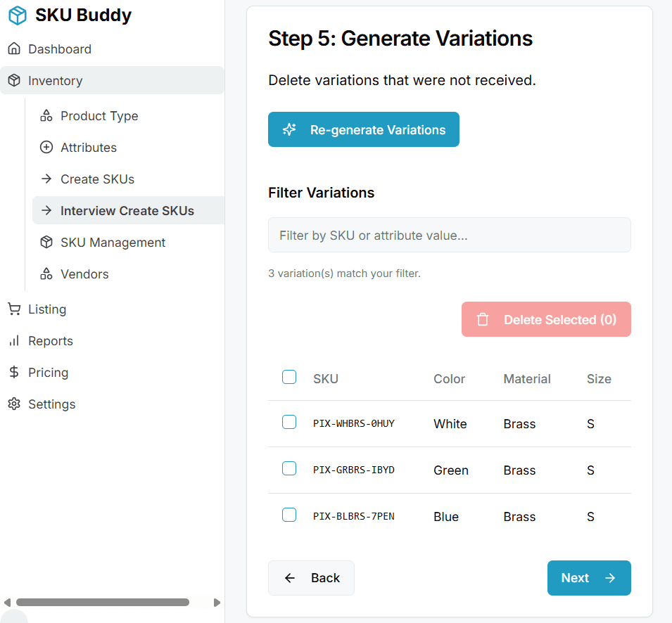Check the row for PIX-BLBRS-7PEN

pos(289,515)
